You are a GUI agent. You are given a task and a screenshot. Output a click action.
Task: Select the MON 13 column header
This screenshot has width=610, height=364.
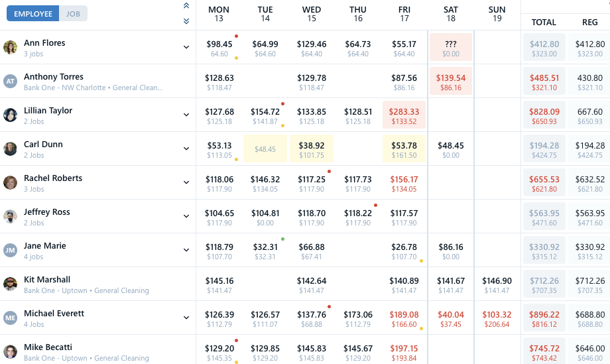coord(219,14)
